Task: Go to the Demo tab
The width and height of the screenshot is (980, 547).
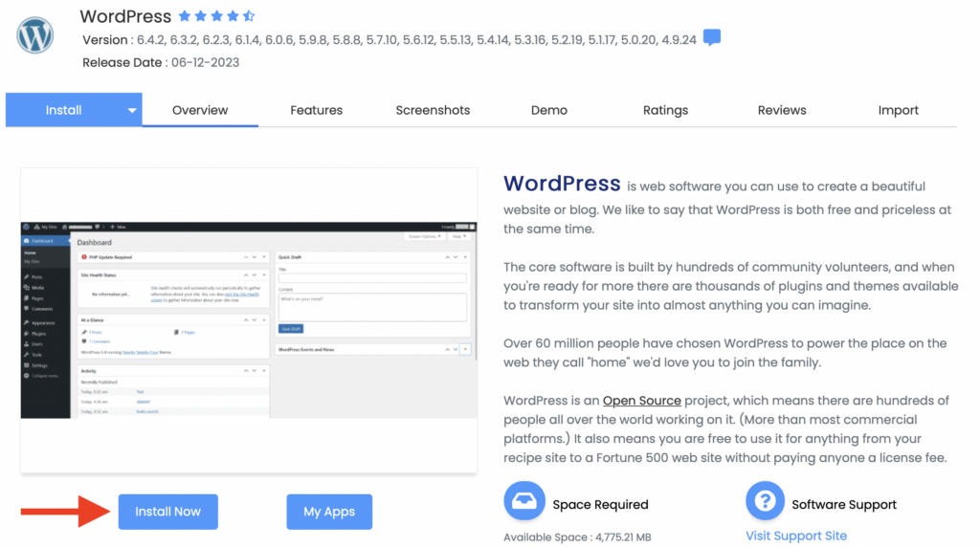Action: [x=549, y=110]
